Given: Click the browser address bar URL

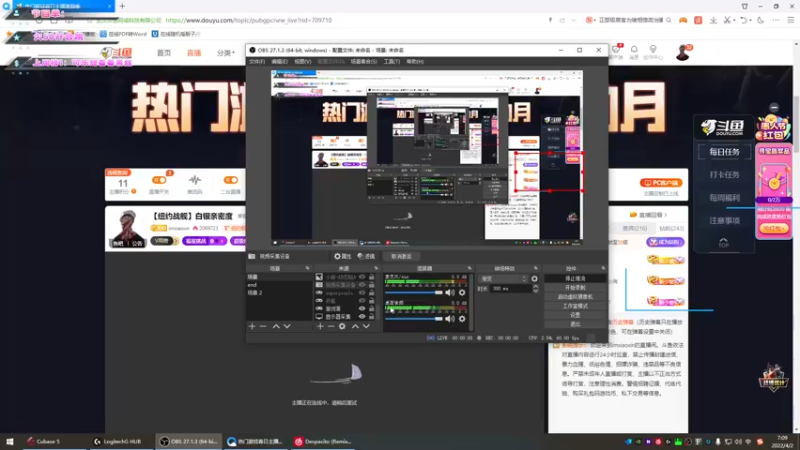Looking at the screenshot, I should [x=249, y=20].
